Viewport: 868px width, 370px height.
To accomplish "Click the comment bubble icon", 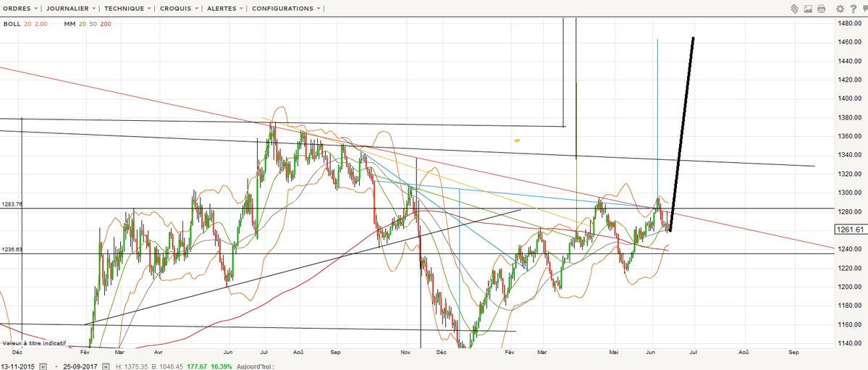I will [x=864, y=8].
